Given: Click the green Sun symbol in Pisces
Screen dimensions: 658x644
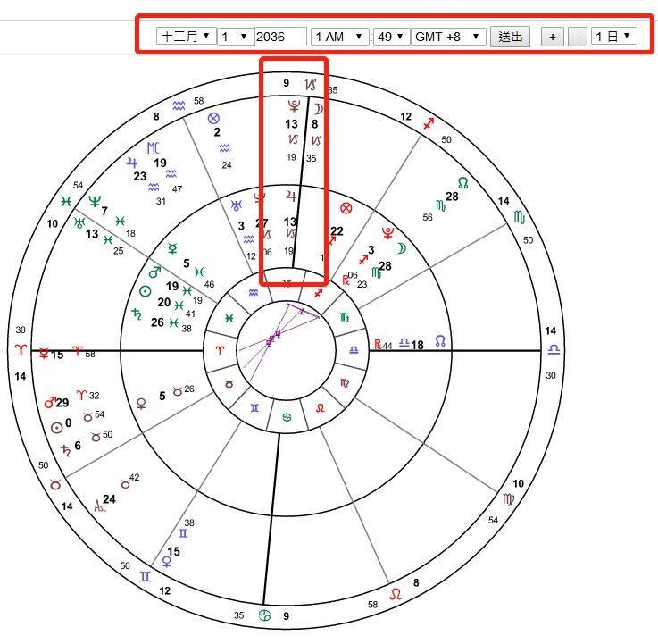Looking at the screenshot, I should coord(146,291).
